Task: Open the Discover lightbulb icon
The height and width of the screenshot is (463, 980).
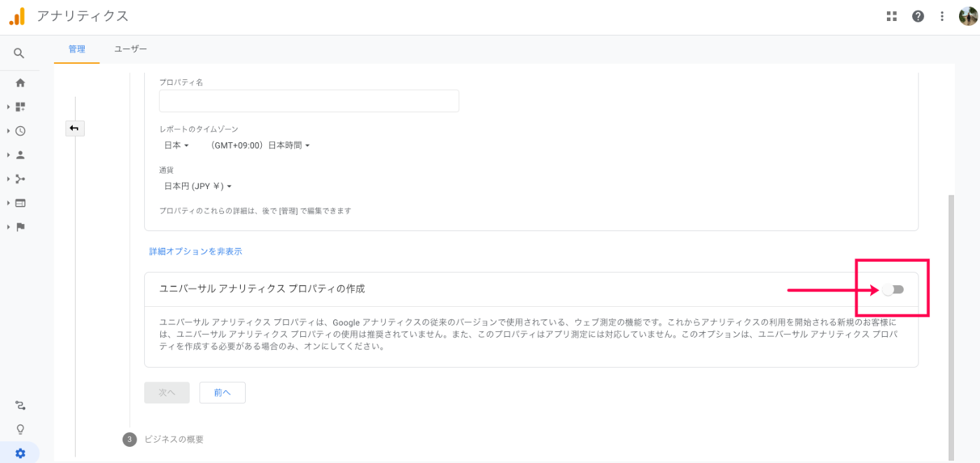Action: click(x=20, y=429)
